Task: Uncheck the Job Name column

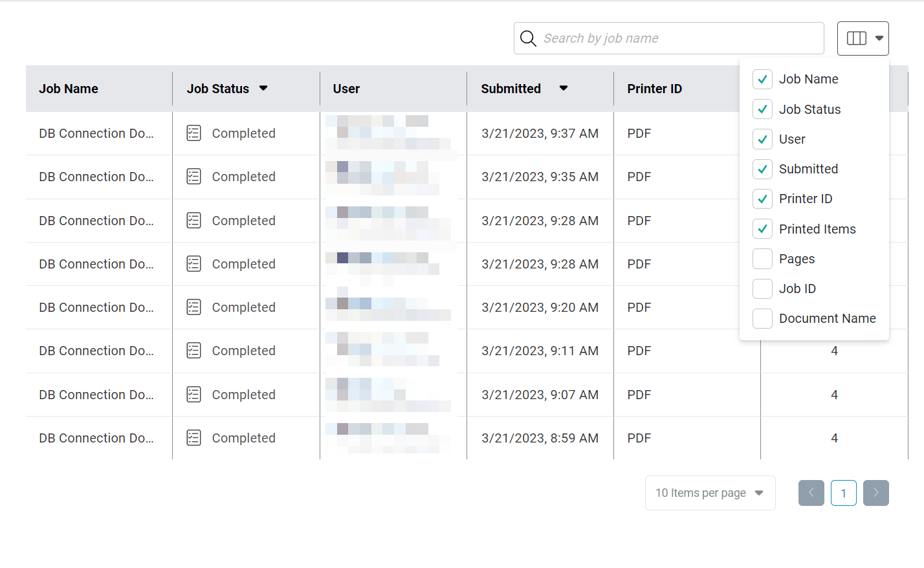Action: [762, 79]
